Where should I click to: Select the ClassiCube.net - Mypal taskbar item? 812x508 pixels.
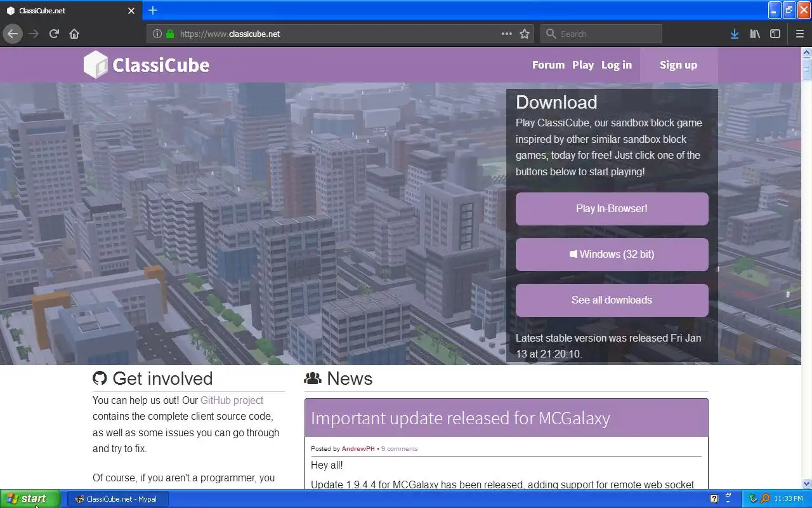(x=119, y=499)
